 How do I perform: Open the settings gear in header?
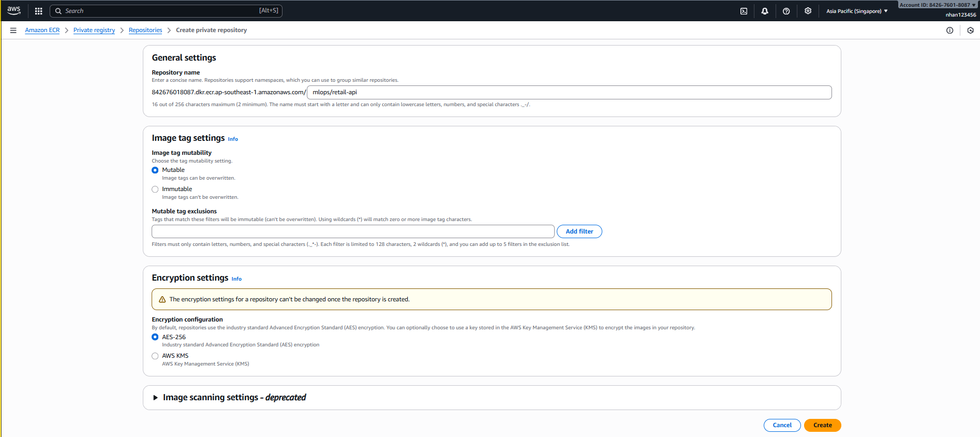(x=808, y=11)
